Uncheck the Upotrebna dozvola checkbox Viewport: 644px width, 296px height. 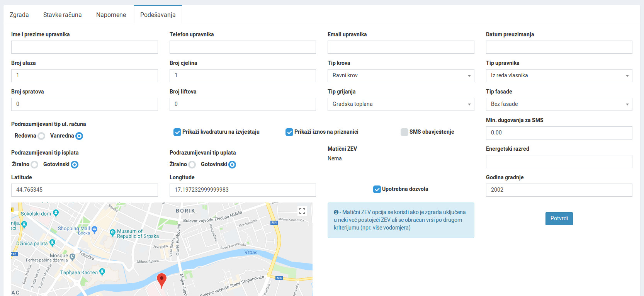377,189
